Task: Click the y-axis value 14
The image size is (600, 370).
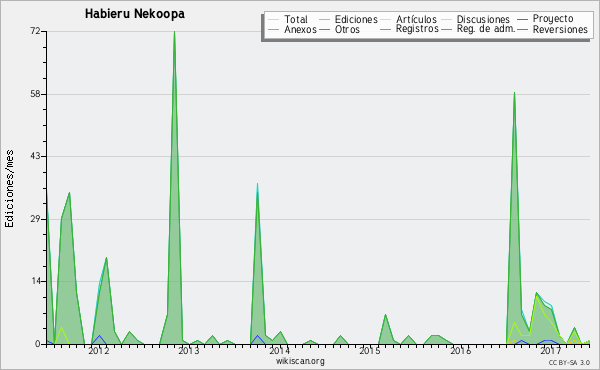Action: click(36, 281)
